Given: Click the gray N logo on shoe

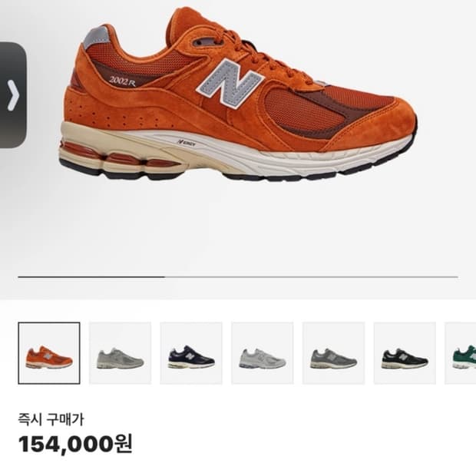Looking at the screenshot, I should [x=229, y=83].
